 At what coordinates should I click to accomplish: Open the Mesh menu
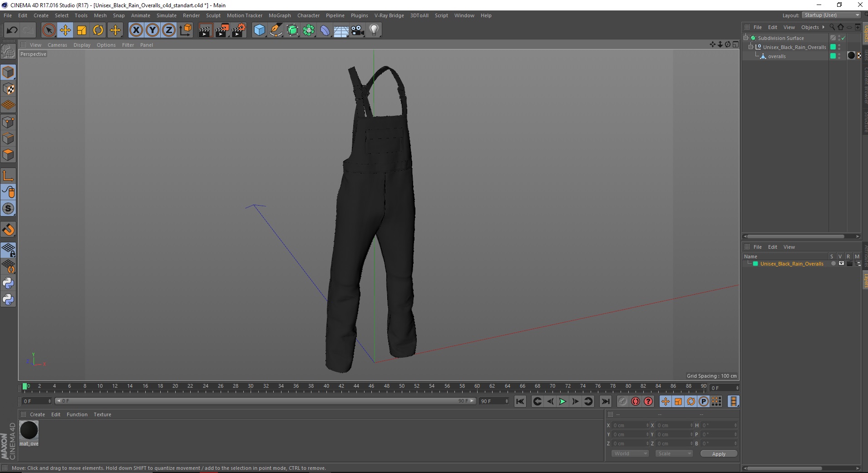tap(100, 15)
